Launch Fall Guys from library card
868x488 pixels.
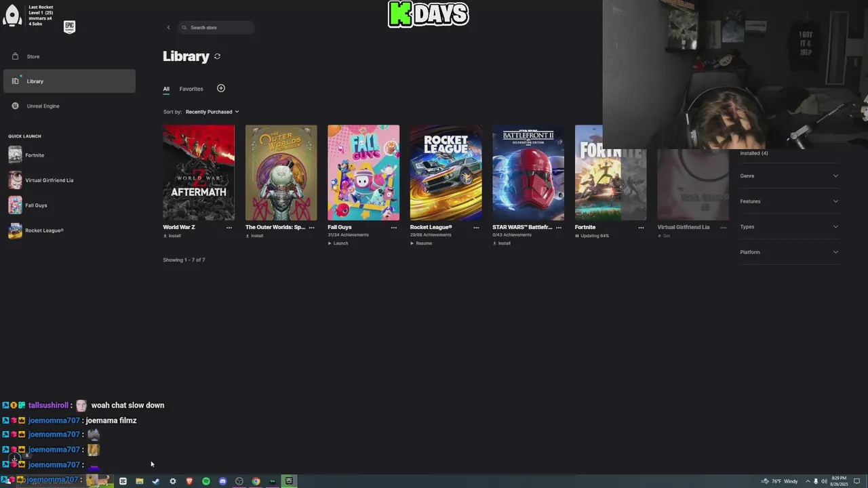(x=338, y=243)
